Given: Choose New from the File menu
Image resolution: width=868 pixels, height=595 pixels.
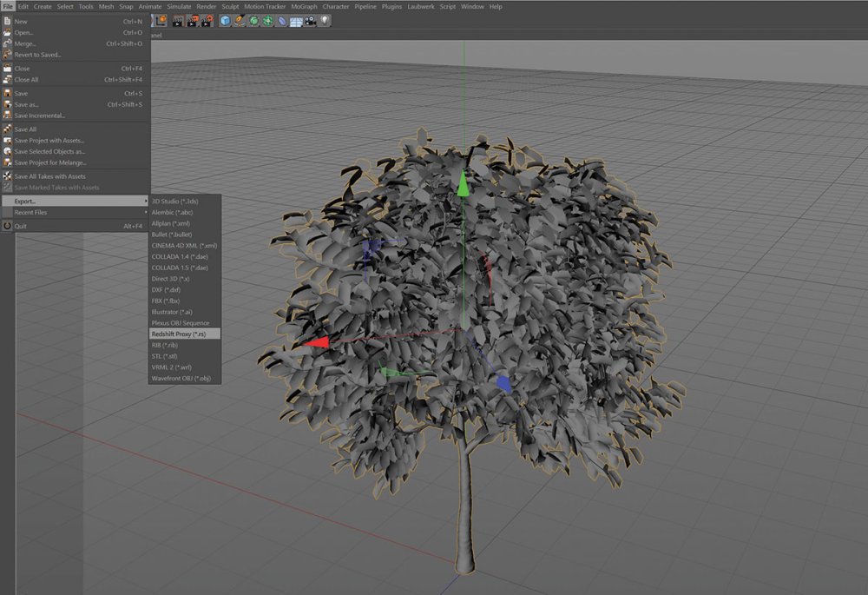Looking at the screenshot, I should click(76, 22).
